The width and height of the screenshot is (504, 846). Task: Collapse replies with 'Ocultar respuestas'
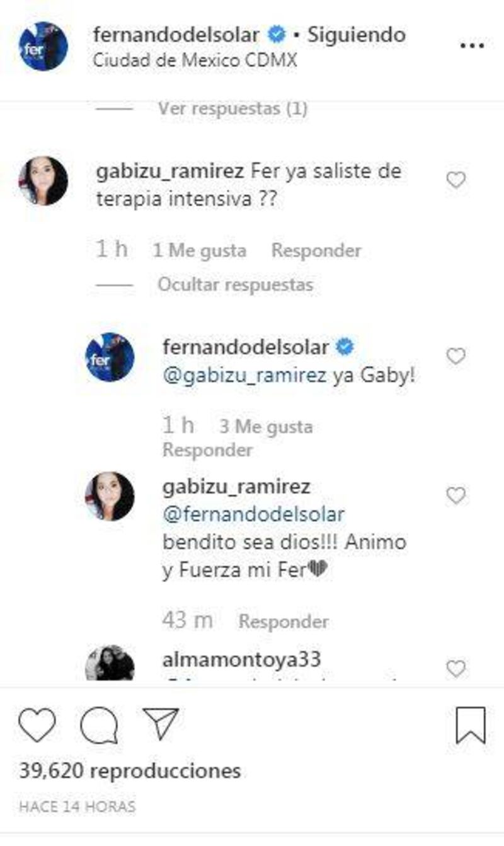tap(235, 284)
